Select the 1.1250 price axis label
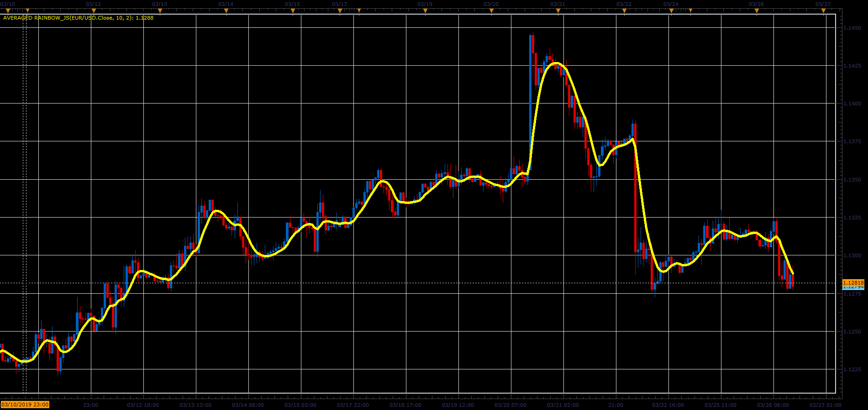Screen dimensions: 868x410 tap(852, 332)
